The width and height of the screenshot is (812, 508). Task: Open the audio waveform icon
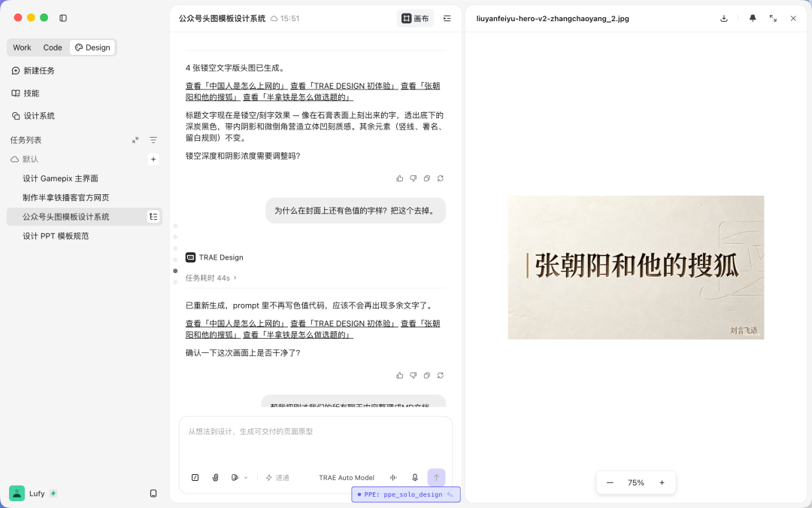coord(393,477)
